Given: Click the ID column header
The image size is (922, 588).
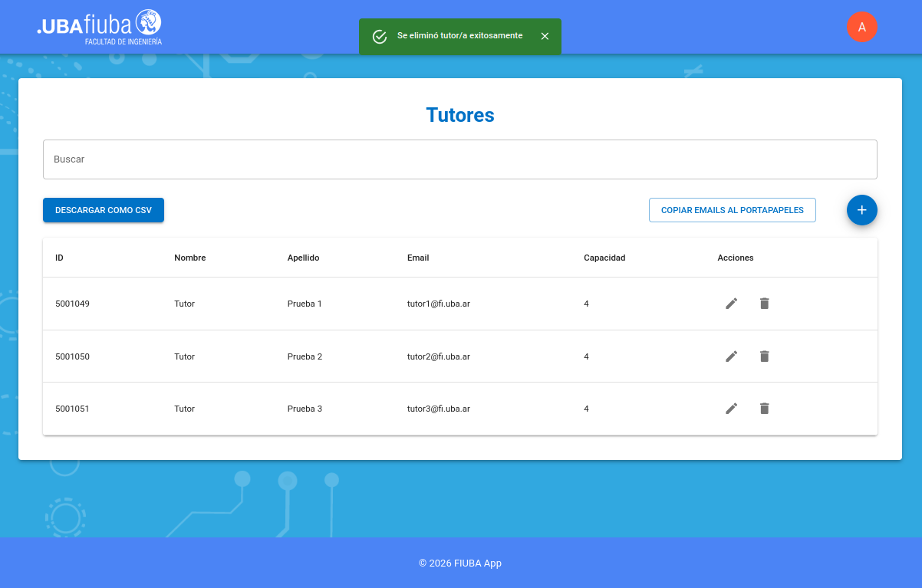Looking at the screenshot, I should (x=59, y=258).
